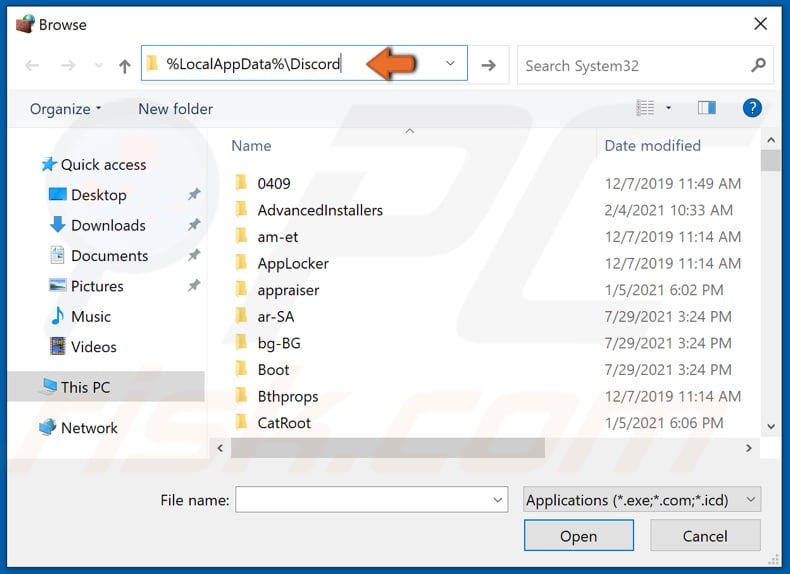Click the vertical scrollbar up arrow
790x574 pixels.
tap(770, 140)
